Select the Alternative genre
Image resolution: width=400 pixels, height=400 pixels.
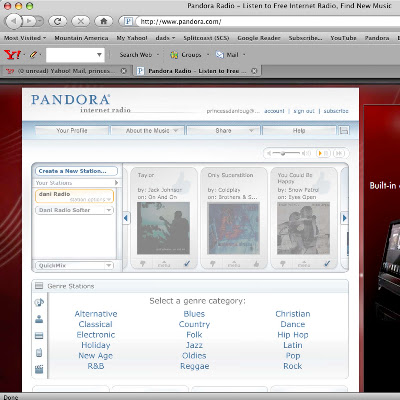96,314
